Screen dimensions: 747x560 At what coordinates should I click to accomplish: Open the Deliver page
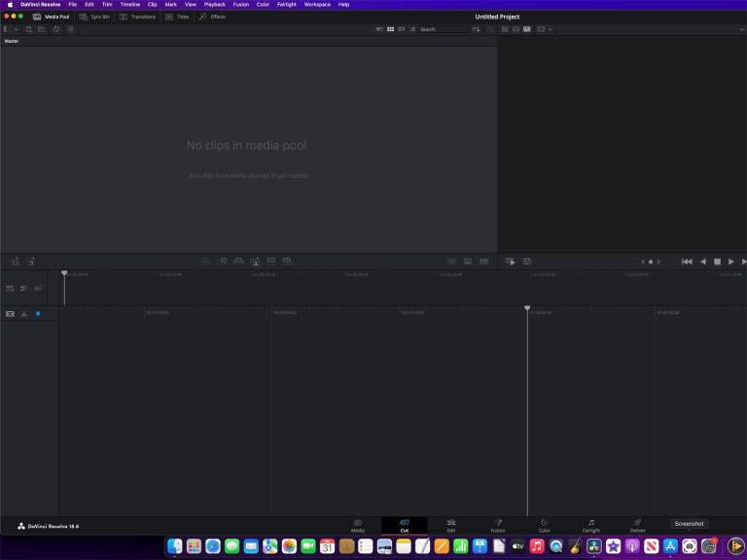(637, 525)
